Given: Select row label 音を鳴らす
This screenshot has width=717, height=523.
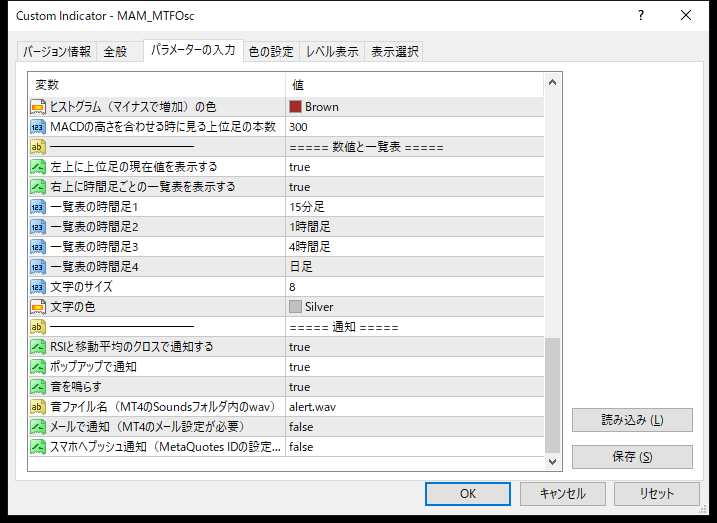Looking at the screenshot, I should click(76, 387).
